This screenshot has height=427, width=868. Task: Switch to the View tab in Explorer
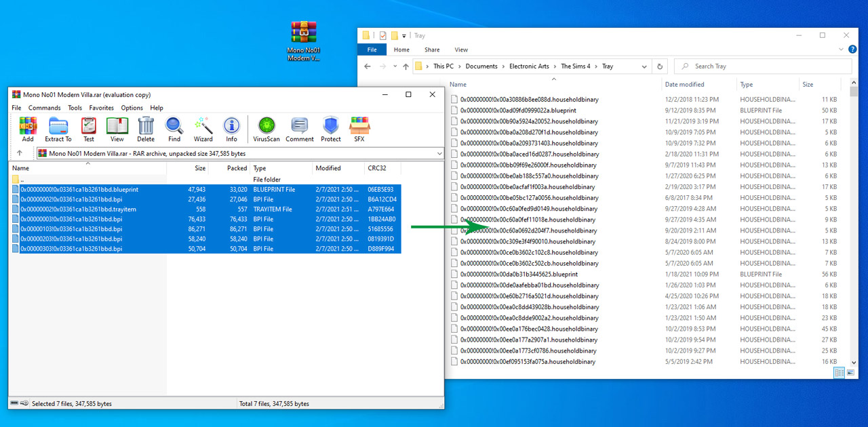click(461, 49)
